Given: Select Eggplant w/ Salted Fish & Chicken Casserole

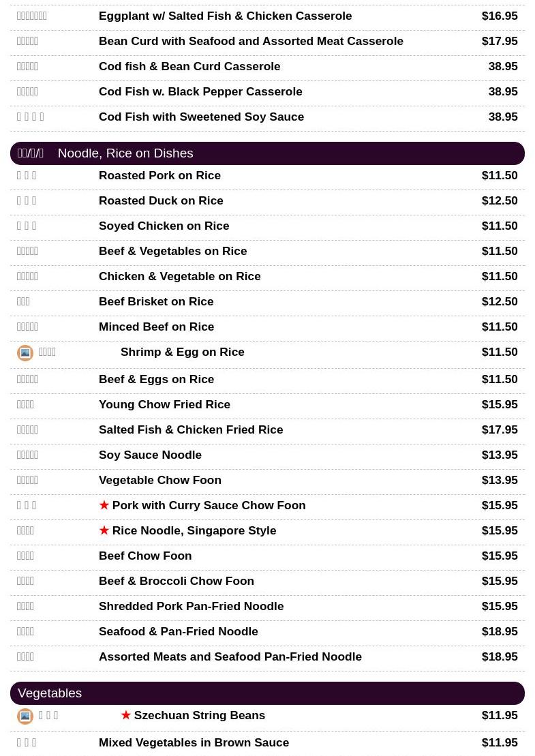Looking at the screenshot, I should tap(267, 16).
